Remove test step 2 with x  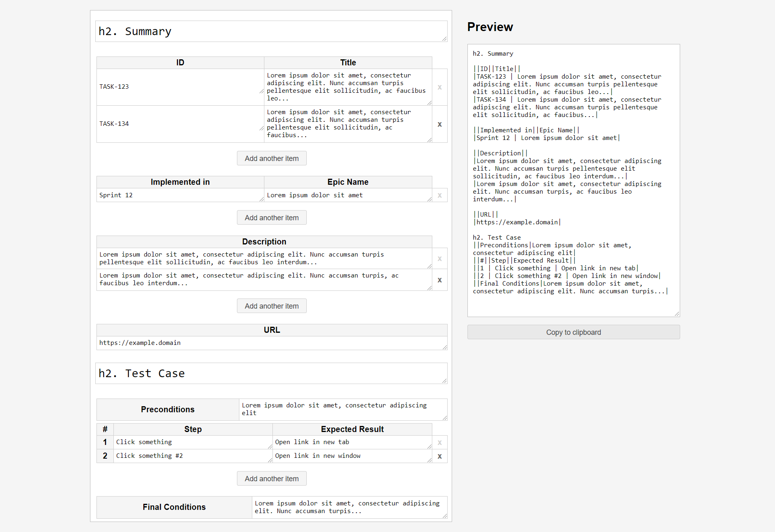440,456
